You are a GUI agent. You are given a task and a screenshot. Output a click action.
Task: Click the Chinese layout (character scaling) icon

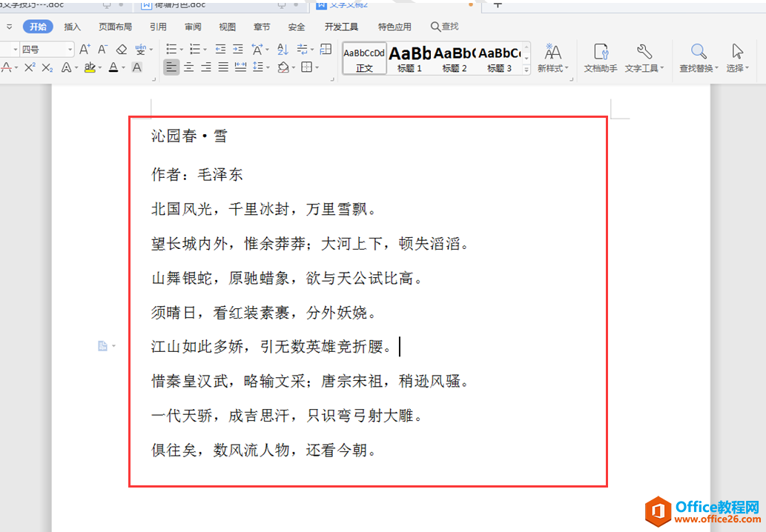[x=257, y=50]
